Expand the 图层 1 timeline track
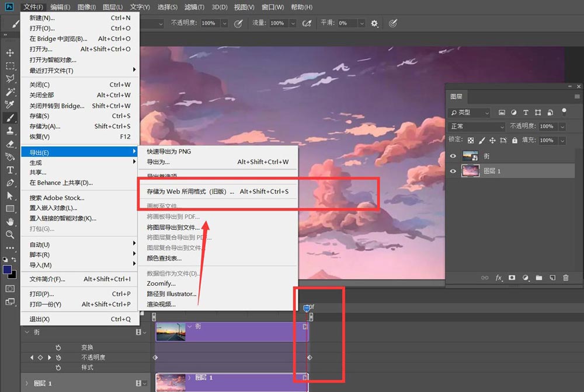 point(27,383)
